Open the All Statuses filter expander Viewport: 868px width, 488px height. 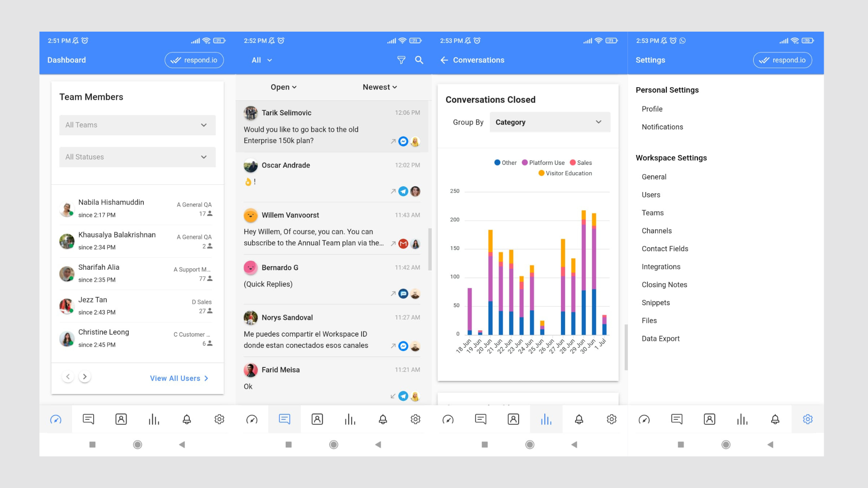coord(137,157)
